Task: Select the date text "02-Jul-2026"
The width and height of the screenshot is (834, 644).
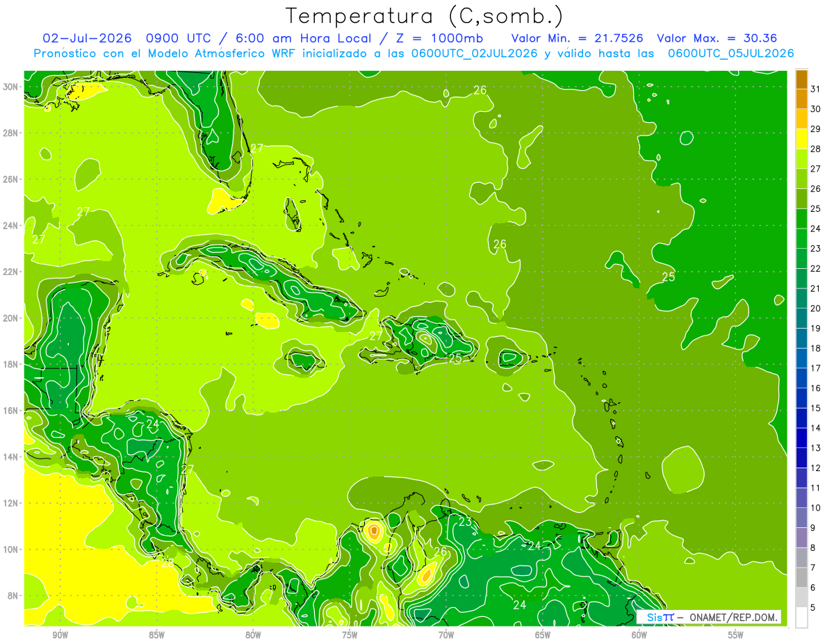Action: (x=88, y=38)
